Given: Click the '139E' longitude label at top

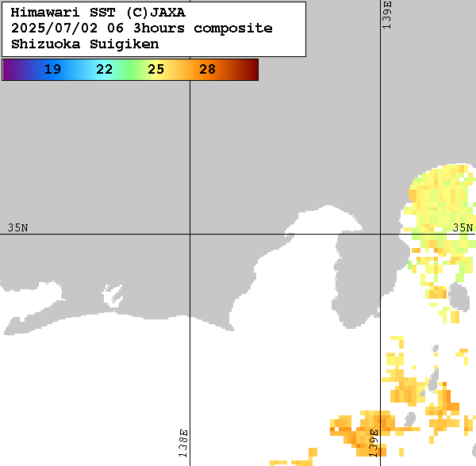Looking at the screenshot, I should tap(387, 15).
